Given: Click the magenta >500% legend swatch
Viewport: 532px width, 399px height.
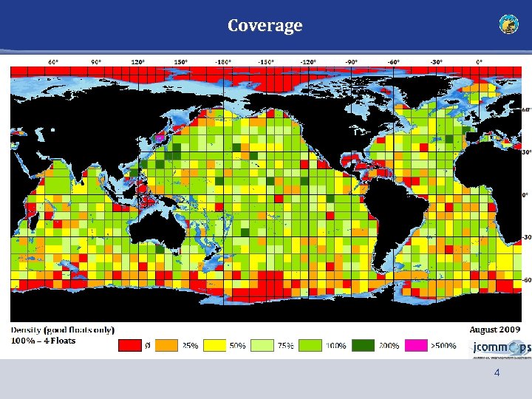Looking at the screenshot, I should 416,345.
